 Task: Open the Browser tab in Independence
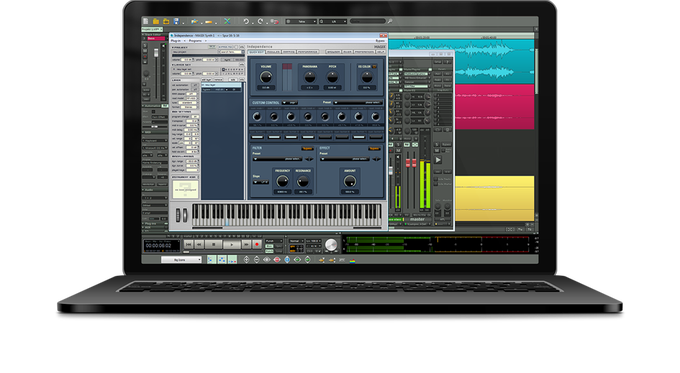[x=333, y=52]
